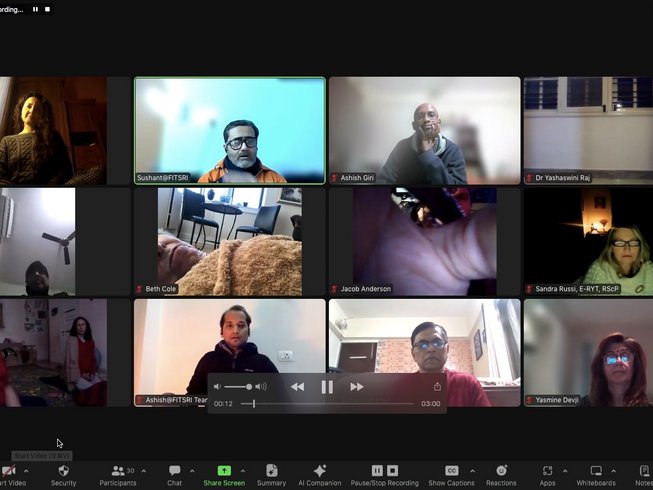
Task: Fast forward the video playback
Action: (356, 387)
